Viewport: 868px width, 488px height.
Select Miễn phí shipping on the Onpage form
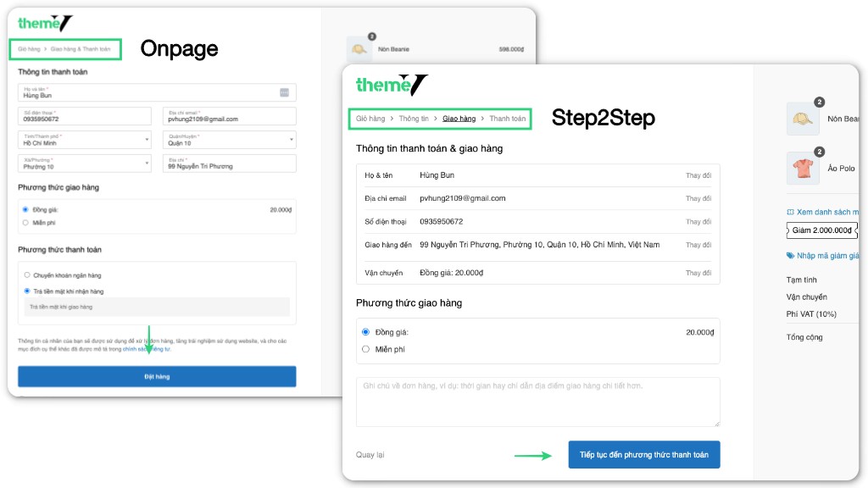25,223
